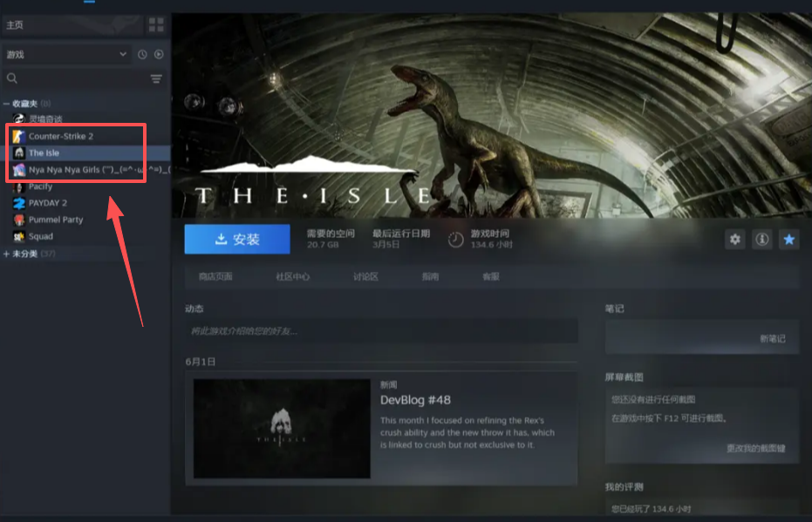Viewport: 812px width, 522px height.
Task: Open advanced filter options icon
Action: [156, 78]
